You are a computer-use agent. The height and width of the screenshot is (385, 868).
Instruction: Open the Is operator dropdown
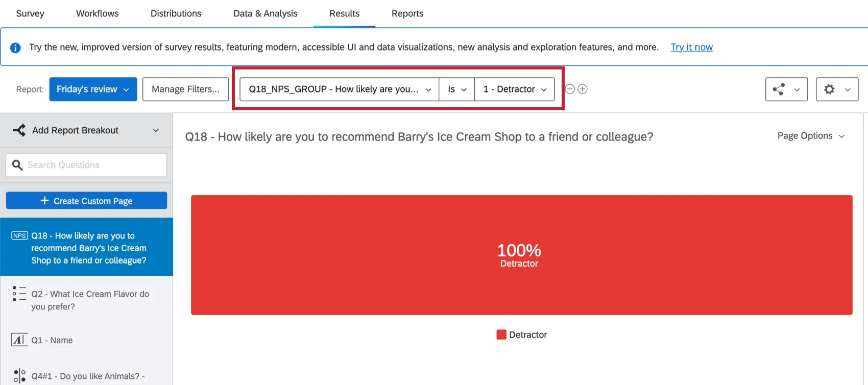[456, 89]
